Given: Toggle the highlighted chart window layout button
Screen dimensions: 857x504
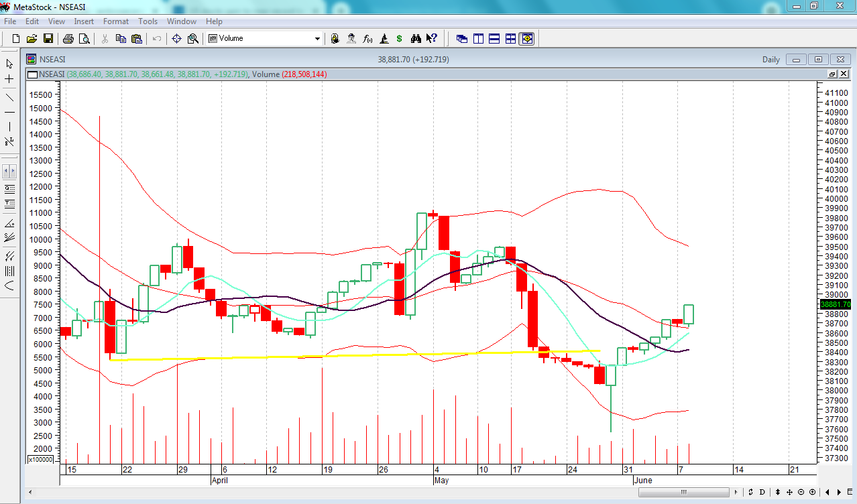Looking at the screenshot, I should [526, 39].
